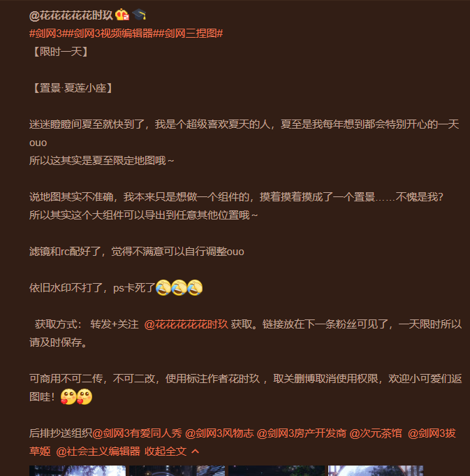Open the #剑网三捏图# hashtag
This screenshot has width=470, height=476.
pyautogui.click(x=191, y=34)
